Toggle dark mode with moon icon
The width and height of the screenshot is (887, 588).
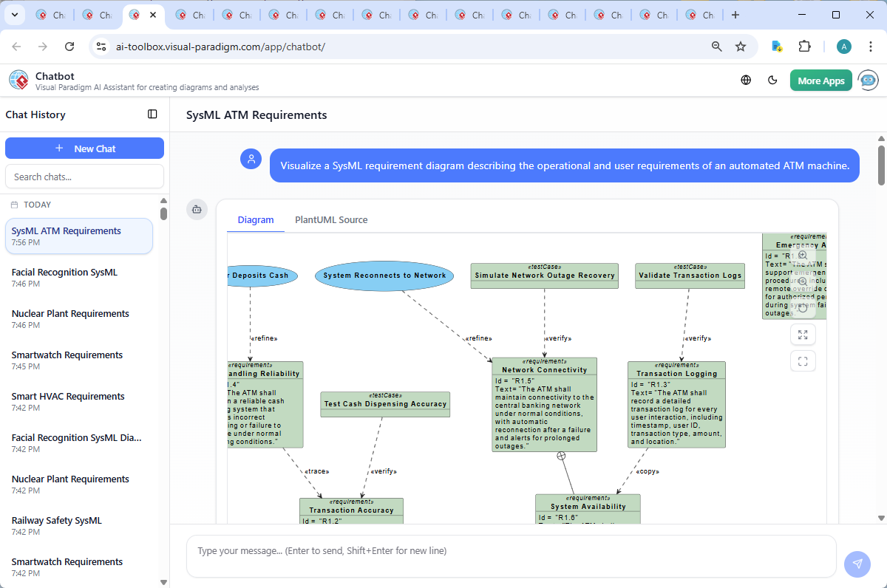773,81
